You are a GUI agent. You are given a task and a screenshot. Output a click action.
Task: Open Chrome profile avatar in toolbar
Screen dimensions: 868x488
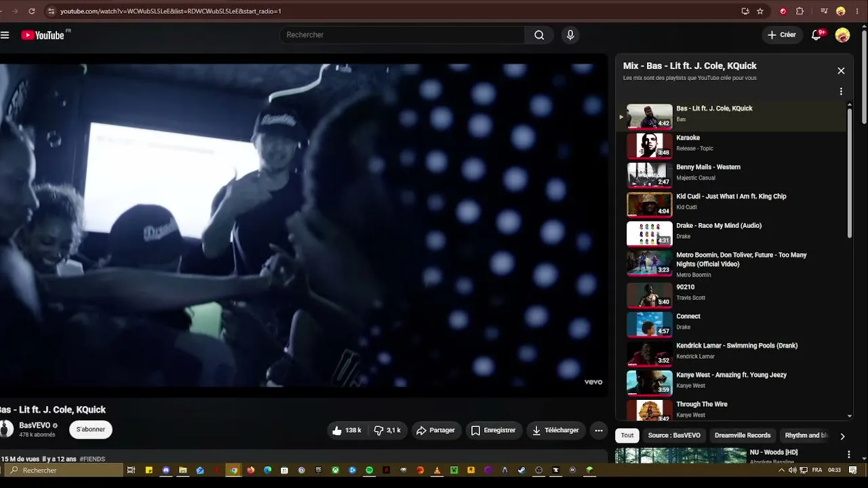click(841, 11)
